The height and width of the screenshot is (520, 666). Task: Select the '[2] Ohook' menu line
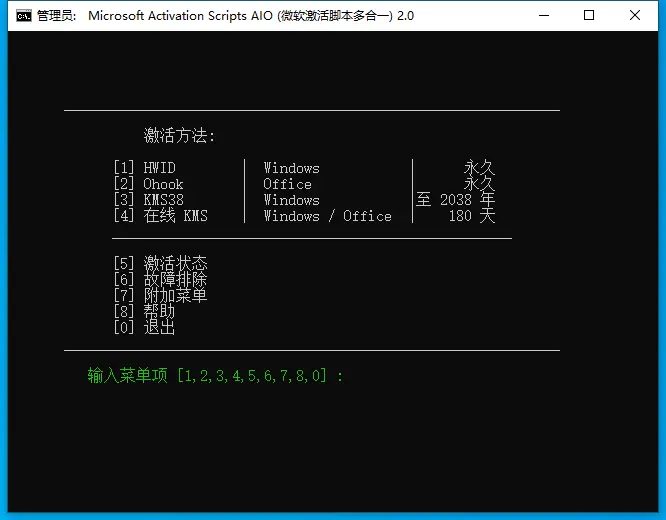pos(148,184)
